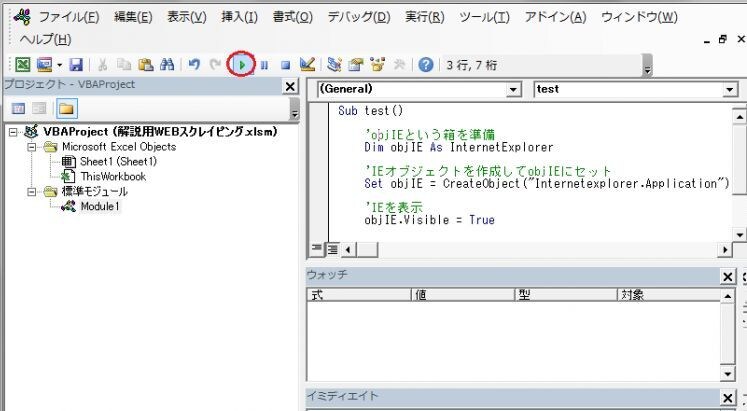Click the Sub test() code line

[371, 111]
